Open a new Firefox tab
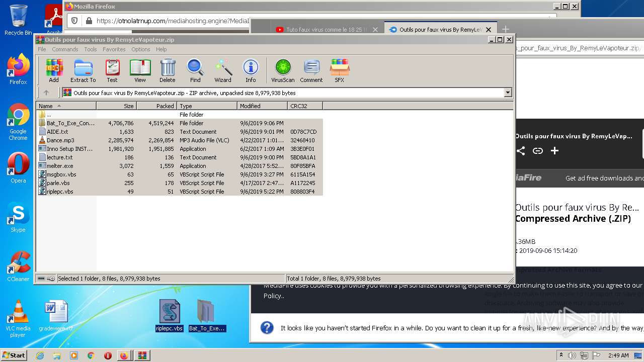Screen dimensions: 644x362 pyautogui.click(x=506, y=30)
